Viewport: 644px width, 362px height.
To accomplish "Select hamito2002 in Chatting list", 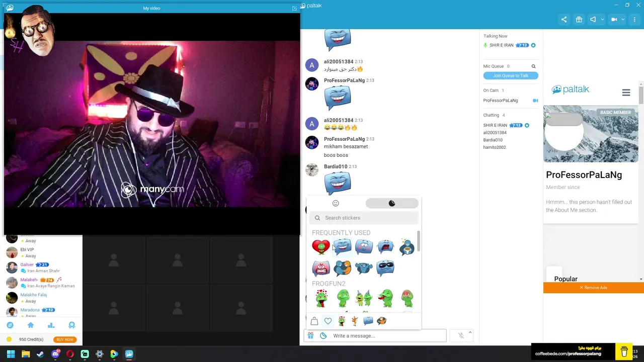I will (x=495, y=147).
